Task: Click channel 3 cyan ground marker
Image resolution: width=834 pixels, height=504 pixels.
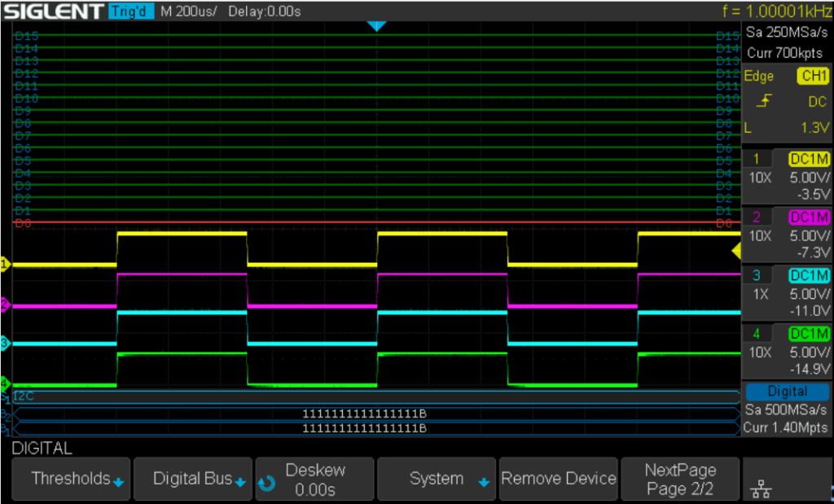Action: pyautogui.click(x=4, y=344)
